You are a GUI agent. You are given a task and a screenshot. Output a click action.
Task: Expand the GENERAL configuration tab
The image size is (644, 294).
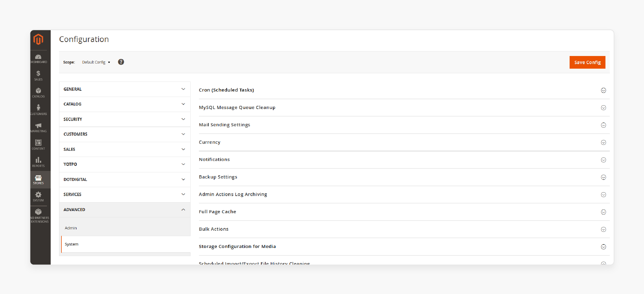(125, 89)
